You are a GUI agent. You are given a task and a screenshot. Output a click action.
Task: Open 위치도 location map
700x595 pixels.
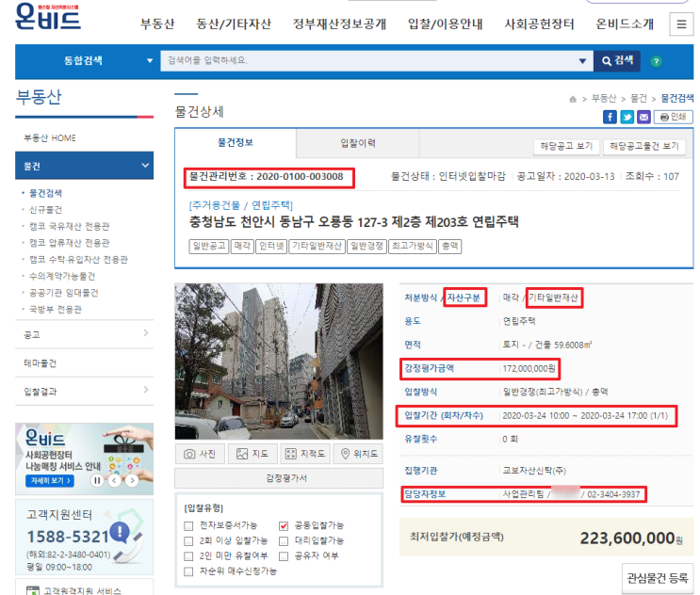(x=358, y=454)
